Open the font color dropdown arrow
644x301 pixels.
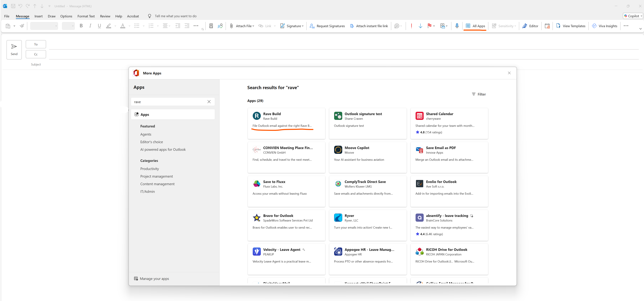pos(129,26)
